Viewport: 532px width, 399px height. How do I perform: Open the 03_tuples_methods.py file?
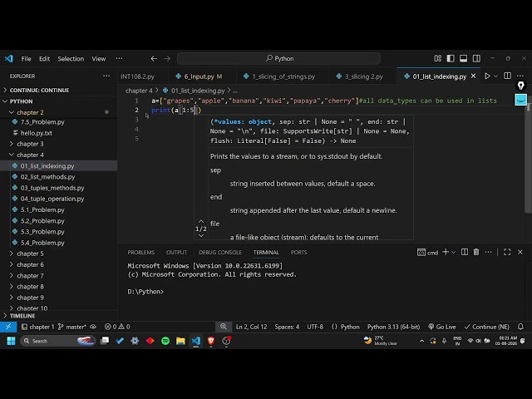(x=58, y=188)
